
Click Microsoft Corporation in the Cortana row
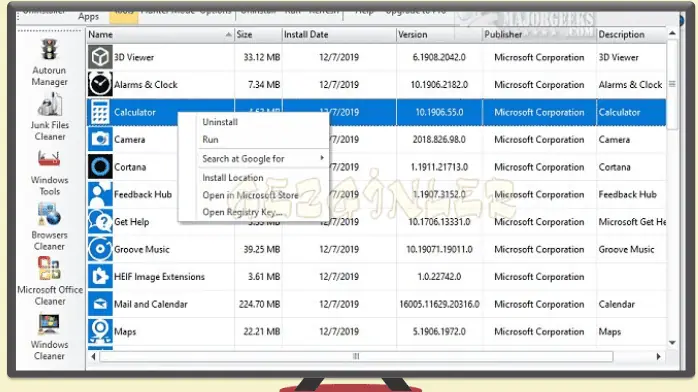click(x=539, y=167)
